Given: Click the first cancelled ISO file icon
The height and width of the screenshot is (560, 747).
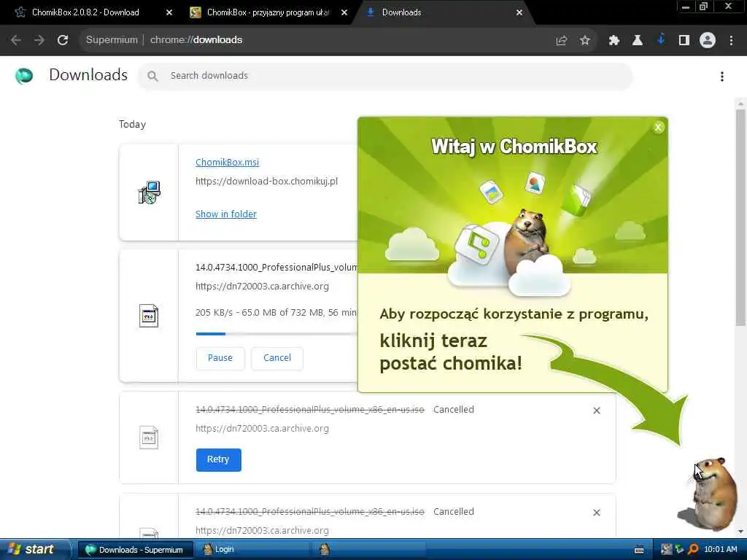Looking at the screenshot, I should [x=149, y=437].
